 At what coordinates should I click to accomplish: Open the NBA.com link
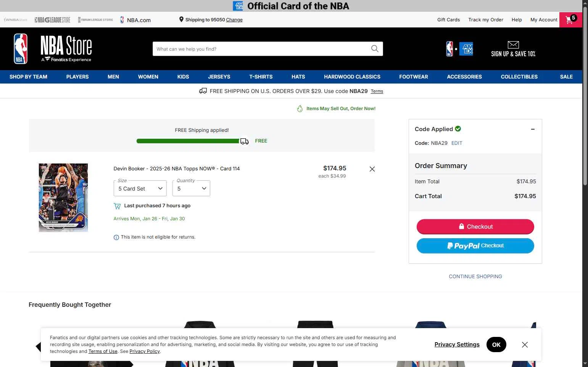coord(135,20)
